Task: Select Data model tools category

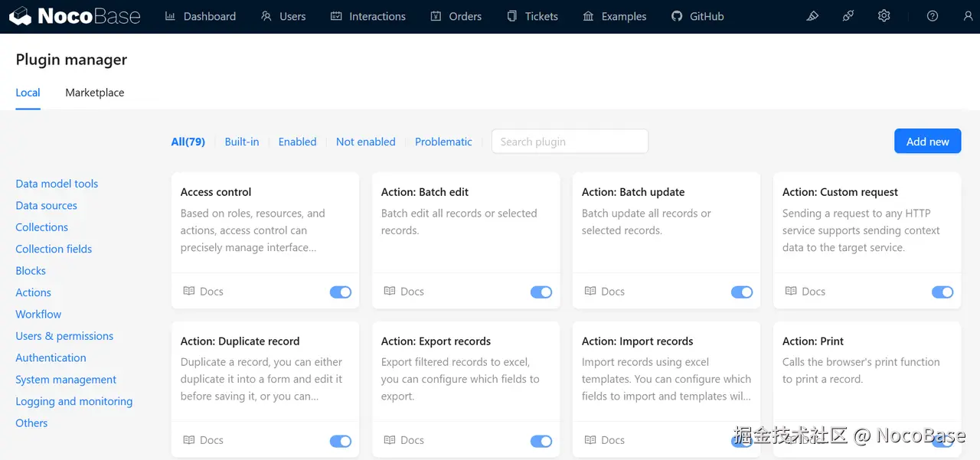Action: (57, 184)
